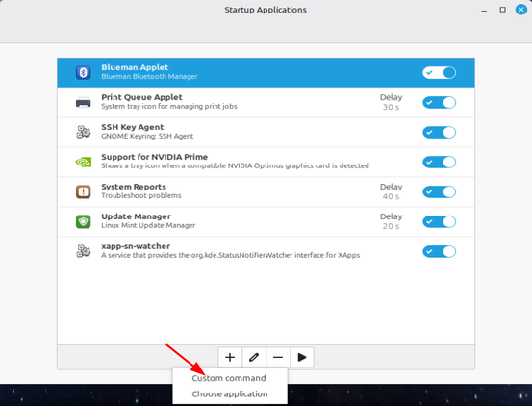Click the Blueman Bluetooth icon
The image size is (532, 406).
click(x=83, y=72)
